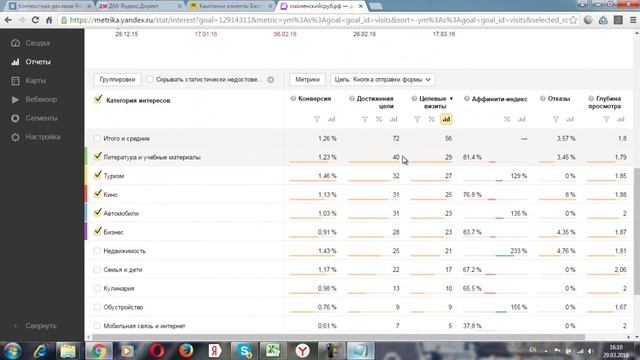Screen dimensions: 640x360
Task: Open Yandex Browser icon in the taskbar
Action: tap(302, 351)
